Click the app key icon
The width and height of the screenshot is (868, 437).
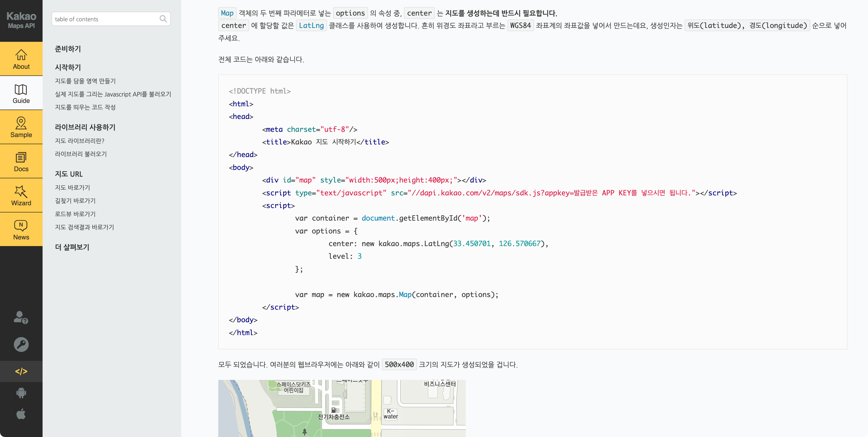coord(21,345)
